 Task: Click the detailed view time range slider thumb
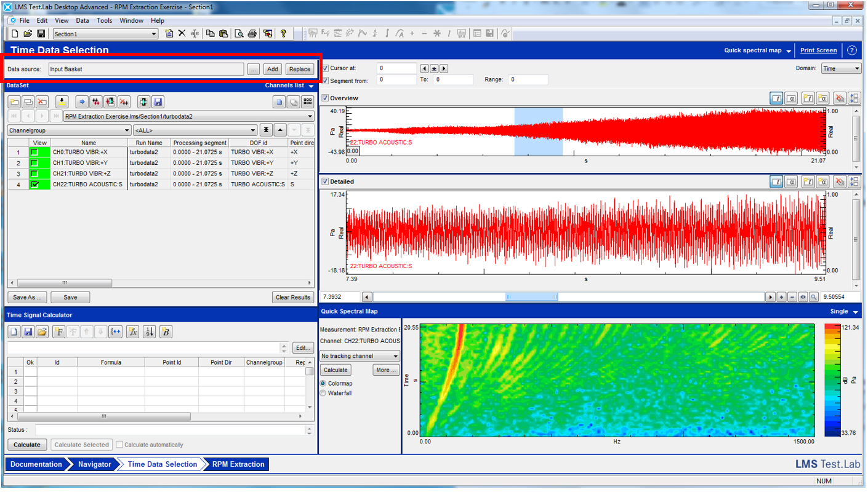coord(532,297)
